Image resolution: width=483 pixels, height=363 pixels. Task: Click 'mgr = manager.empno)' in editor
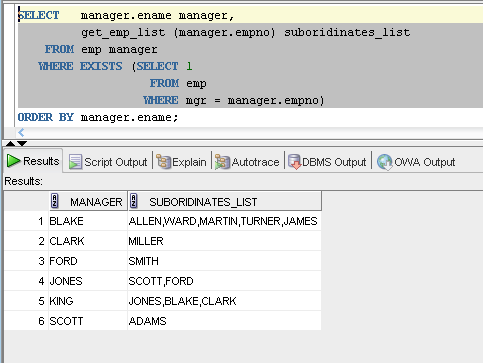[x=255, y=100]
